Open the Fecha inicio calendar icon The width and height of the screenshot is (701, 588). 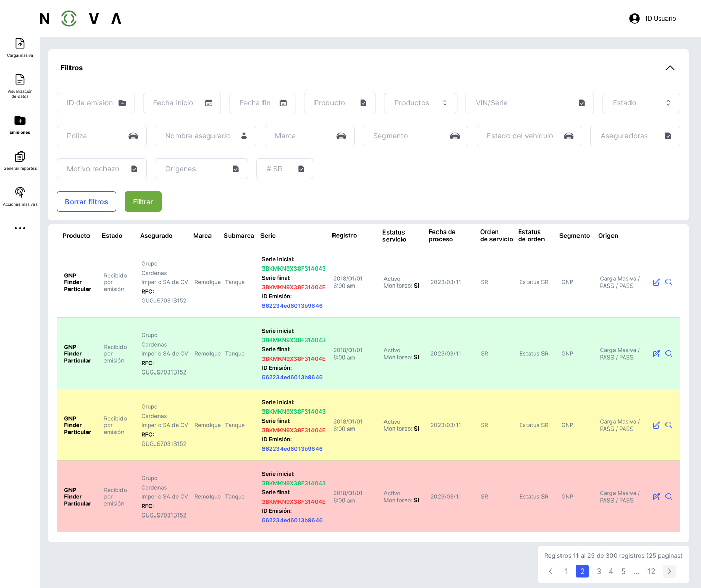208,103
